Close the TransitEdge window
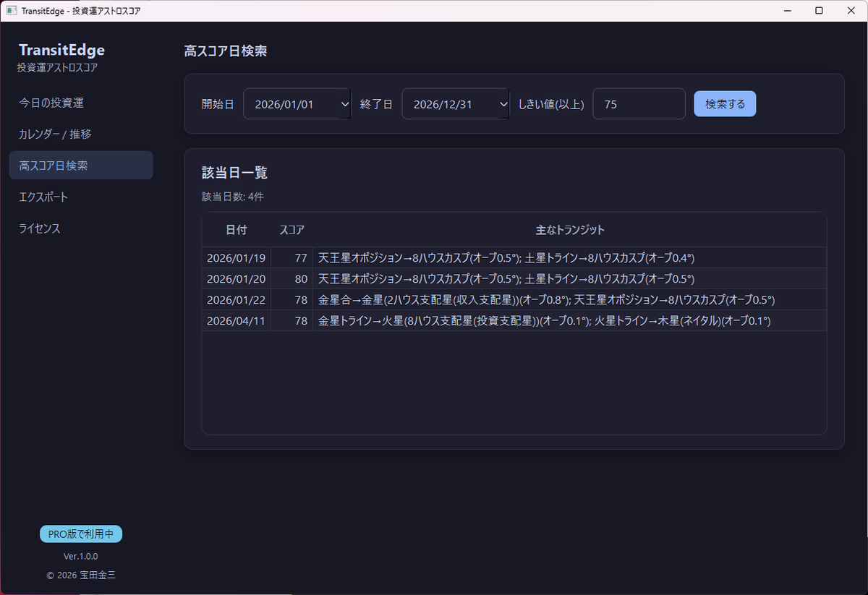The height and width of the screenshot is (595, 868). tap(851, 11)
